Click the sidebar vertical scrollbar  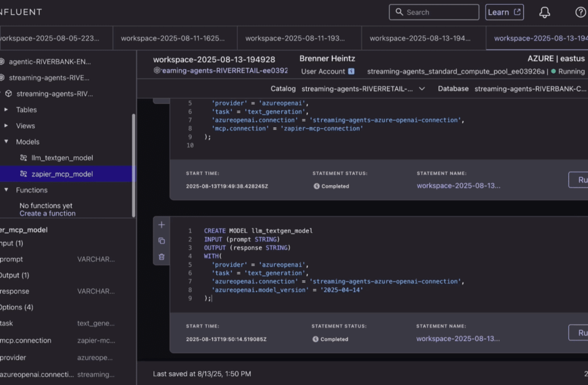[x=134, y=165]
